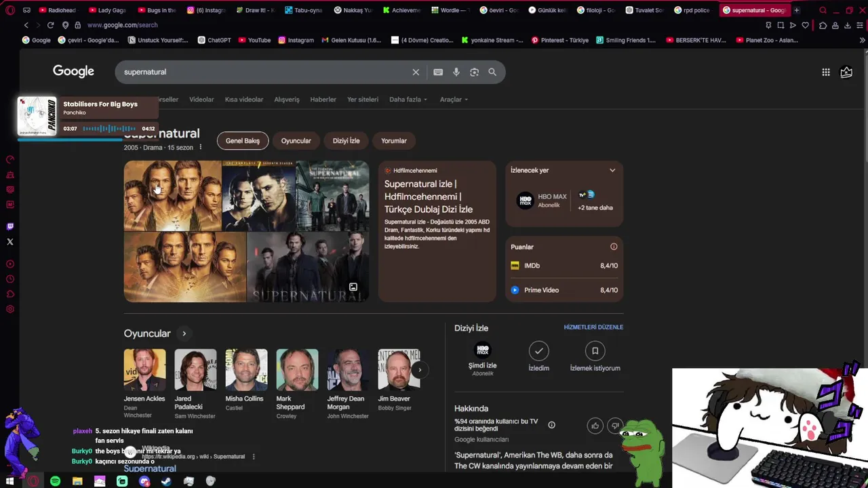Screen dimensions: 868x488
Task: Open GX Control speedometer icon in sidebar
Action: (10, 160)
